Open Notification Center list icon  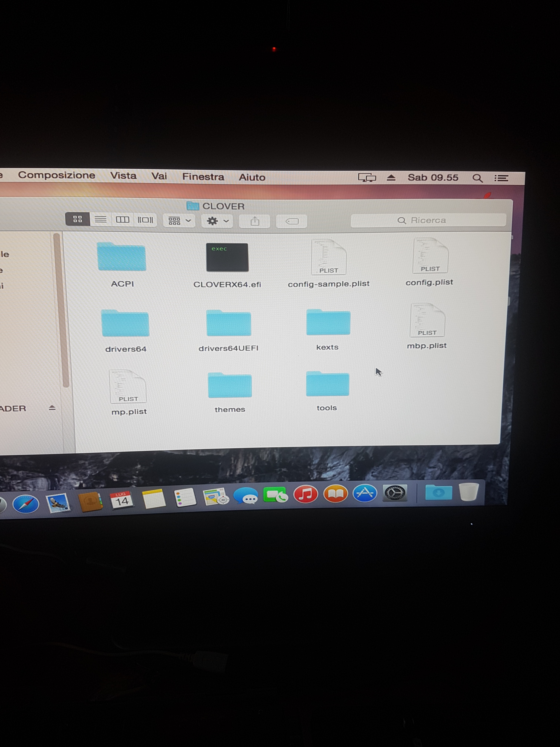coord(501,178)
